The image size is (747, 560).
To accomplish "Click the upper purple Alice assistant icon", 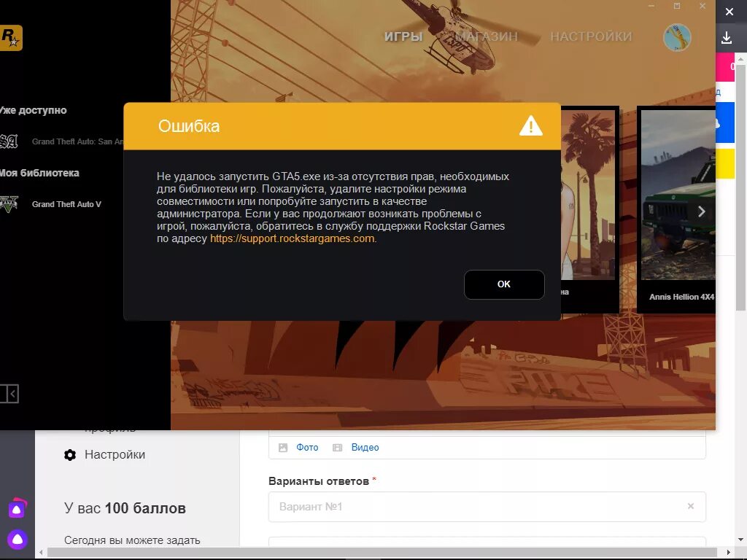I will pos(18,508).
